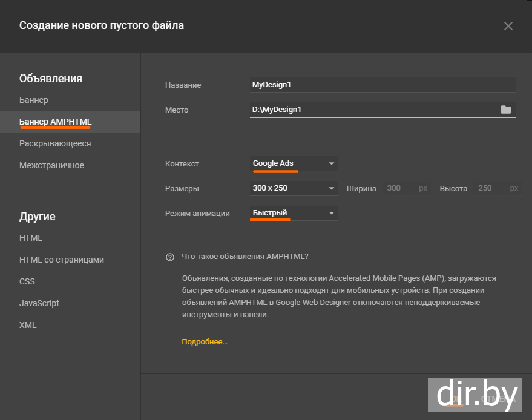
Task: Pick the CSS file type
Action: [x=27, y=281]
